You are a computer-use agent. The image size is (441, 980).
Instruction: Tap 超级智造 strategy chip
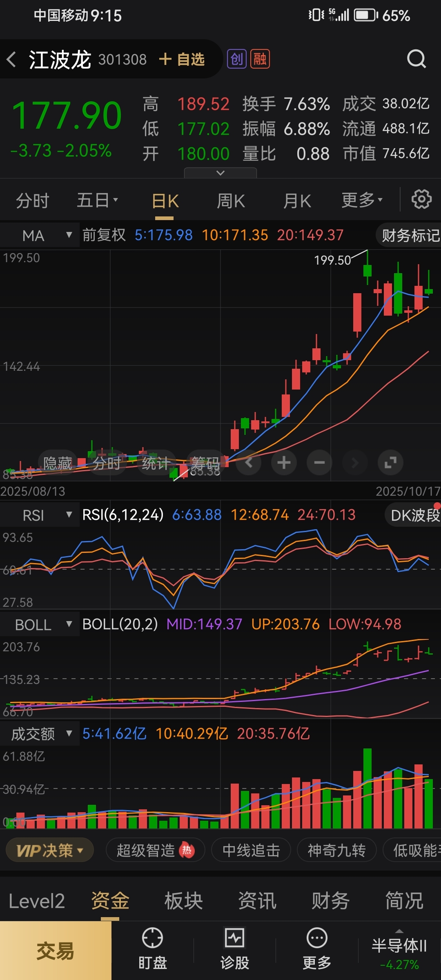(x=155, y=851)
